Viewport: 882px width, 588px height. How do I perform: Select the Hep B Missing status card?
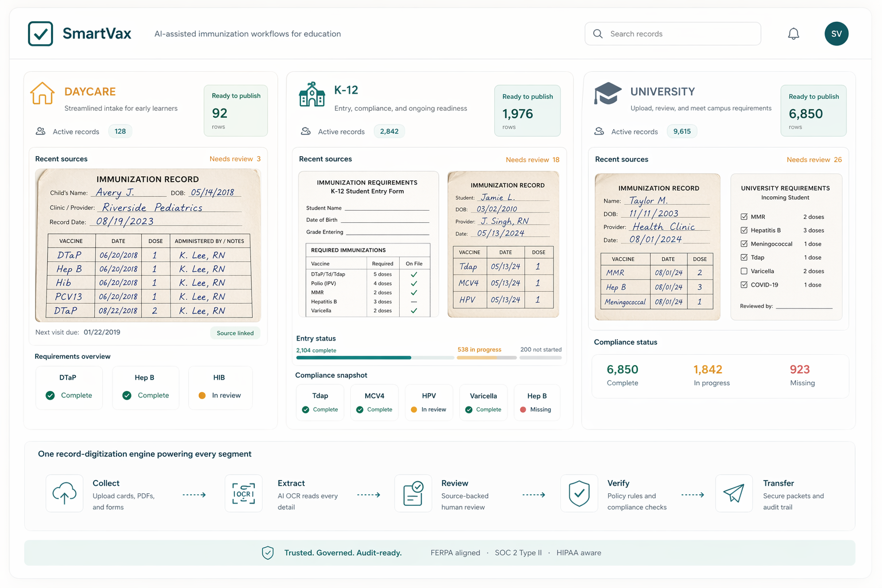[x=536, y=402]
